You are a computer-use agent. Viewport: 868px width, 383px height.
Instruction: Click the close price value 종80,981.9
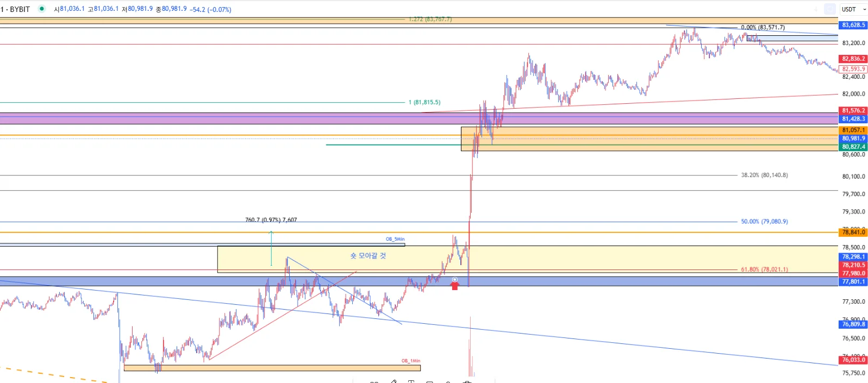click(x=171, y=9)
